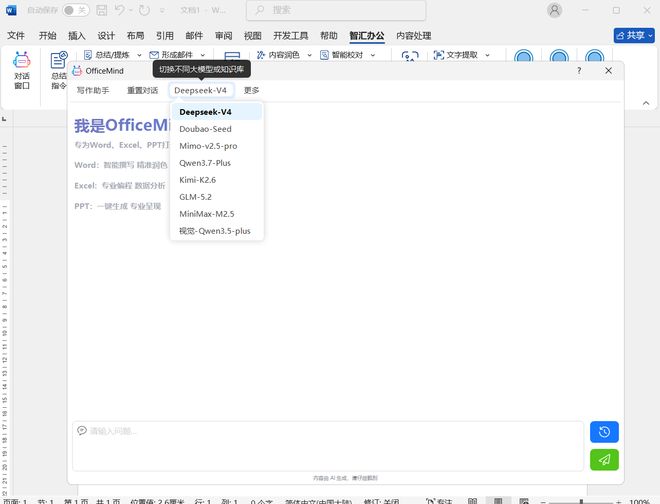Viewport: 660px width, 504px height.
Task: Click the save icon in title bar
Action: tap(101, 10)
